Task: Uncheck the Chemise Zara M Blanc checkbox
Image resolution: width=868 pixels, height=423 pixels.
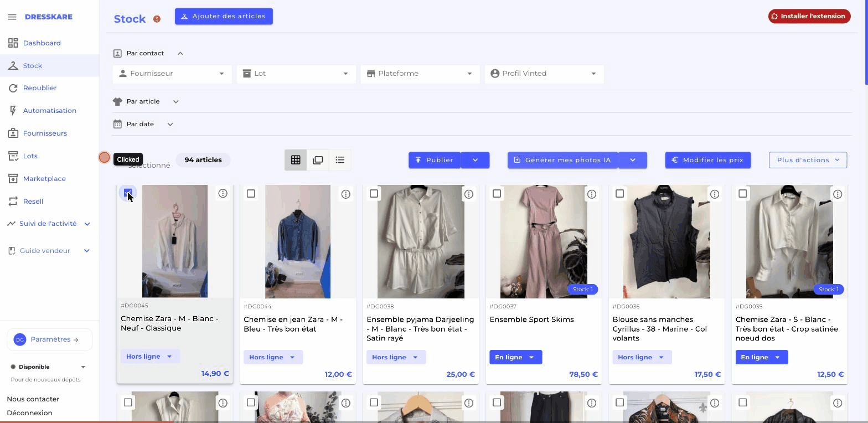Action: click(128, 193)
